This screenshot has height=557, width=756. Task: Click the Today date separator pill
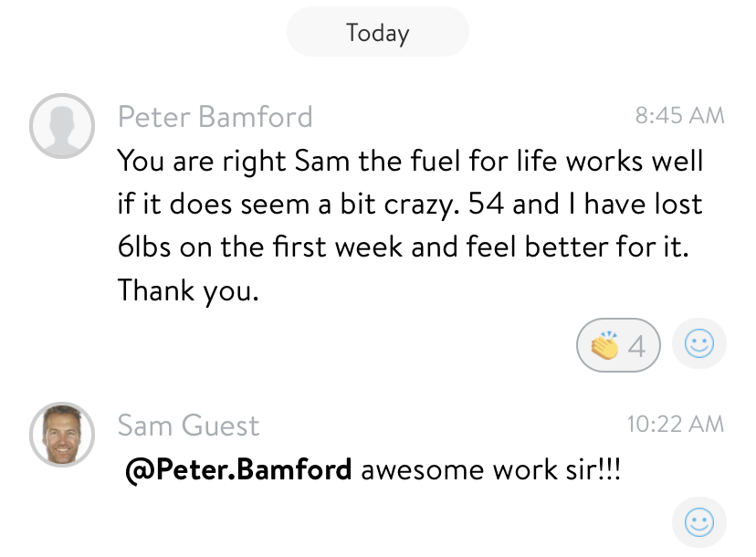click(x=378, y=32)
